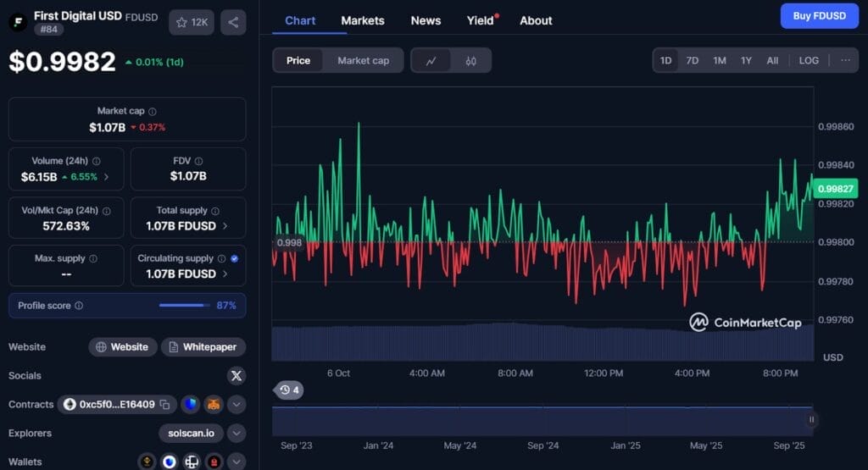Click the MetaMask fox icon
Viewport: 868px width, 470px height.
[213, 405]
